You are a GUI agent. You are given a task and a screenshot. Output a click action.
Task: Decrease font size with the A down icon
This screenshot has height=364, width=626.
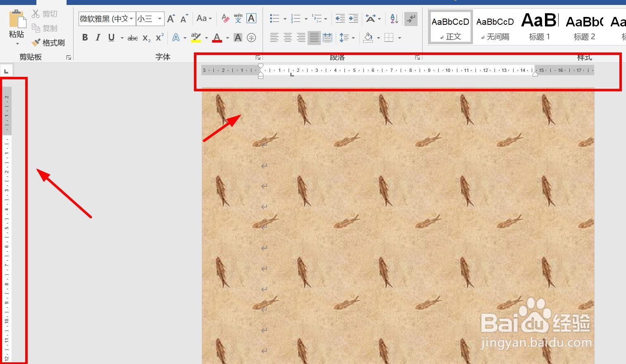[x=184, y=19]
